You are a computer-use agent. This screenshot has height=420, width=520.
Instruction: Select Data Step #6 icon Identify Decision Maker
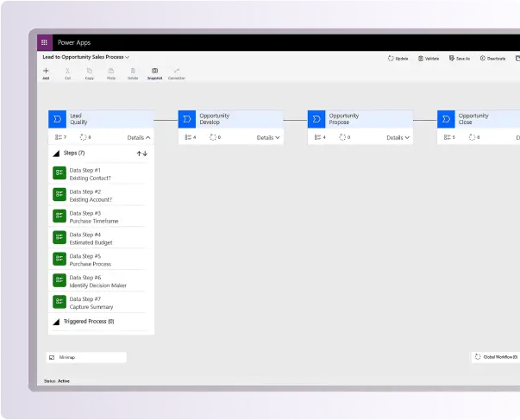pos(60,280)
